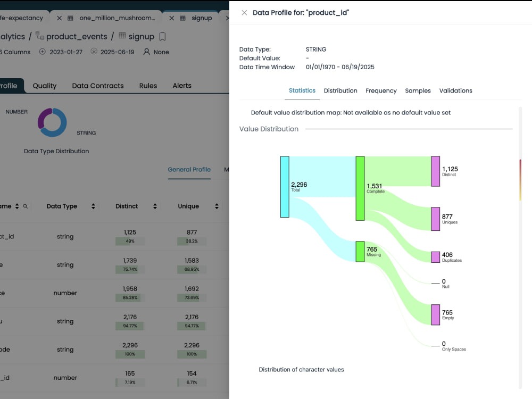Viewport: 532px width, 399px height.
Task: Click the 1,125 distinct value cell
Action: (130, 232)
